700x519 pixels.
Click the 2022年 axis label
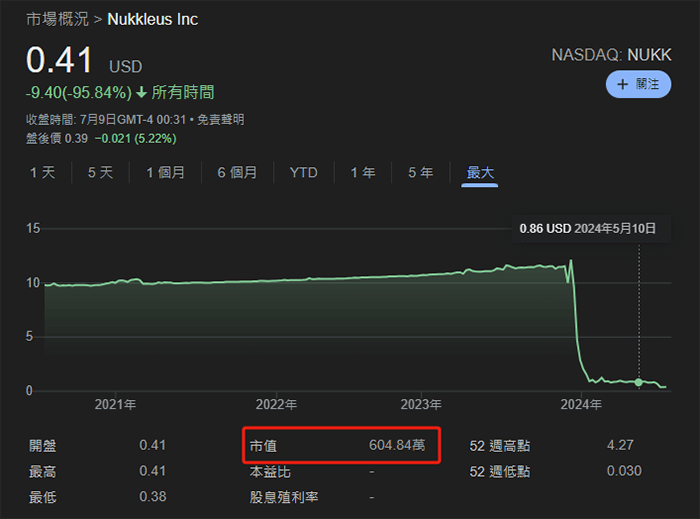click(x=276, y=404)
